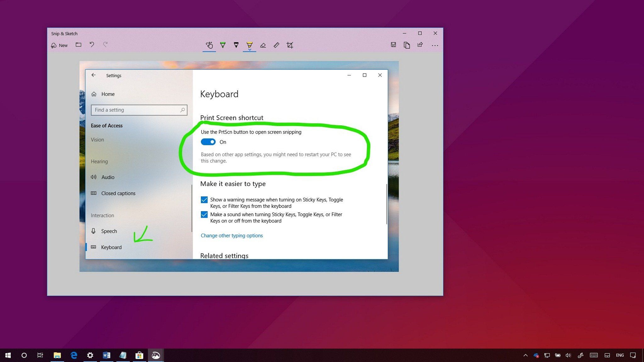Click the save as icon
The image size is (644, 362).
(393, 45)
